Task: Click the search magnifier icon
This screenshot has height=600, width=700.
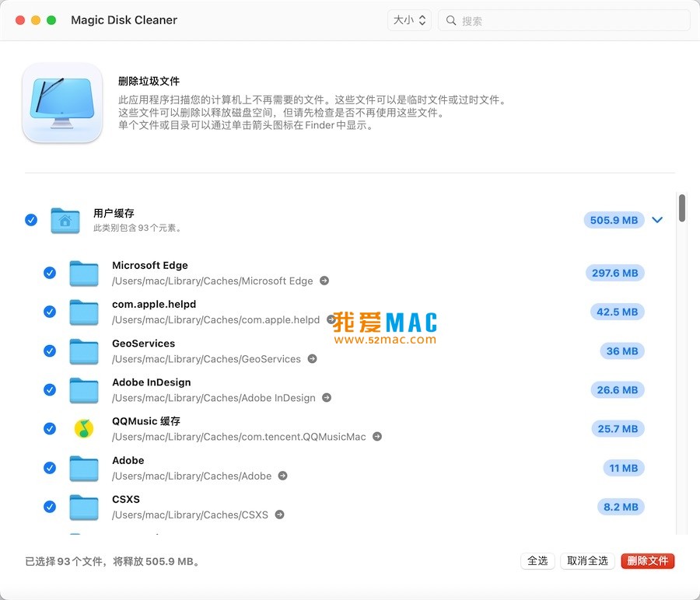Action: point(451,20)
